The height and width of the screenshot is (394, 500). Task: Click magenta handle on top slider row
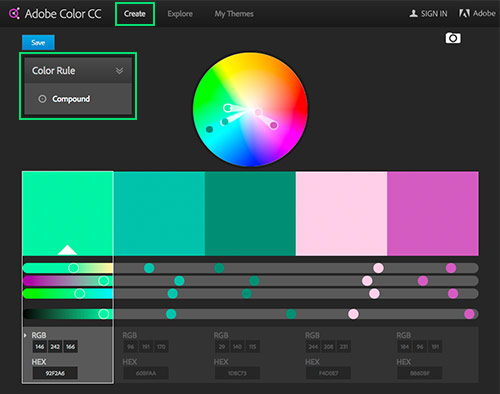click(x=451, y=268)
